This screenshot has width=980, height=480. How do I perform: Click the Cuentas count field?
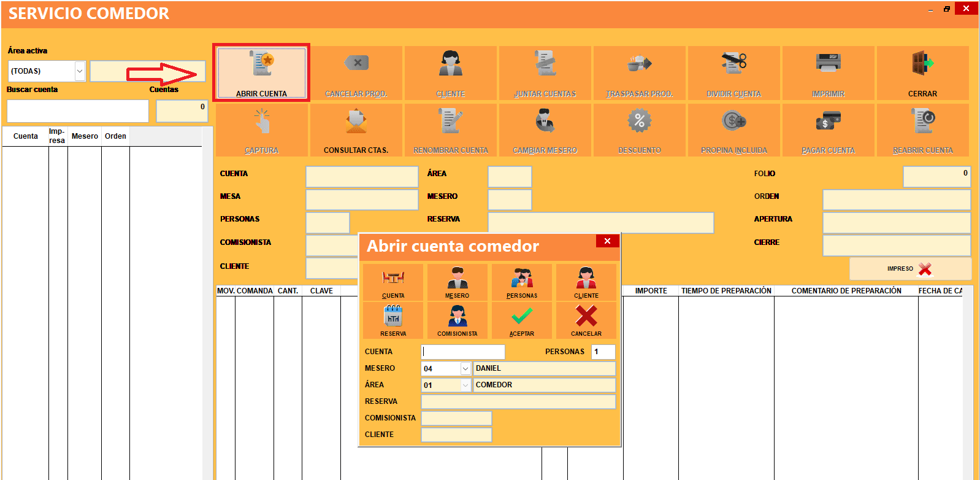point(182,111)
